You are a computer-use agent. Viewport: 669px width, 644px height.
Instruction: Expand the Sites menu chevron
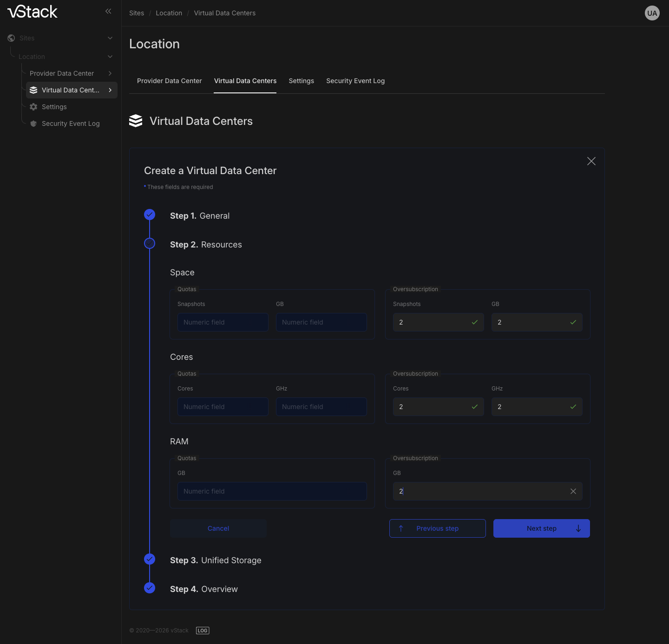110,38
